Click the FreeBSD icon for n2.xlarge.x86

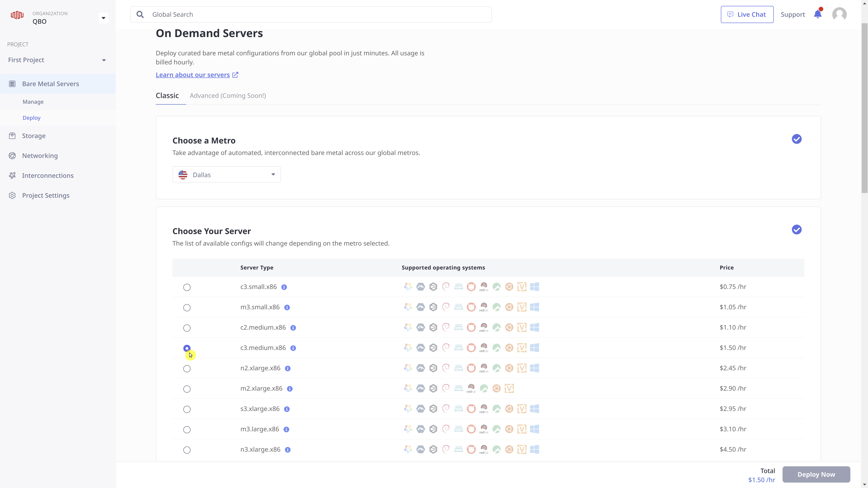point(471,368)
